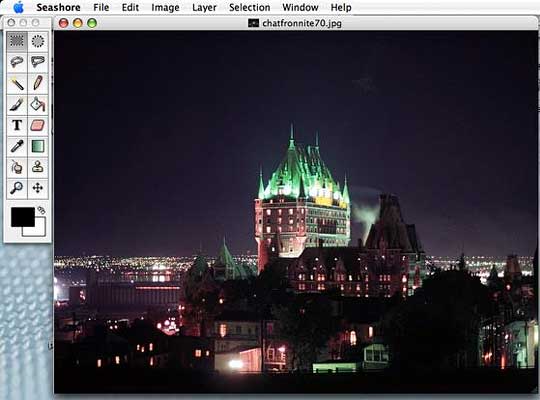Open the Selection menu
This screenshot has height=400, width=540.
pos(250,7)
